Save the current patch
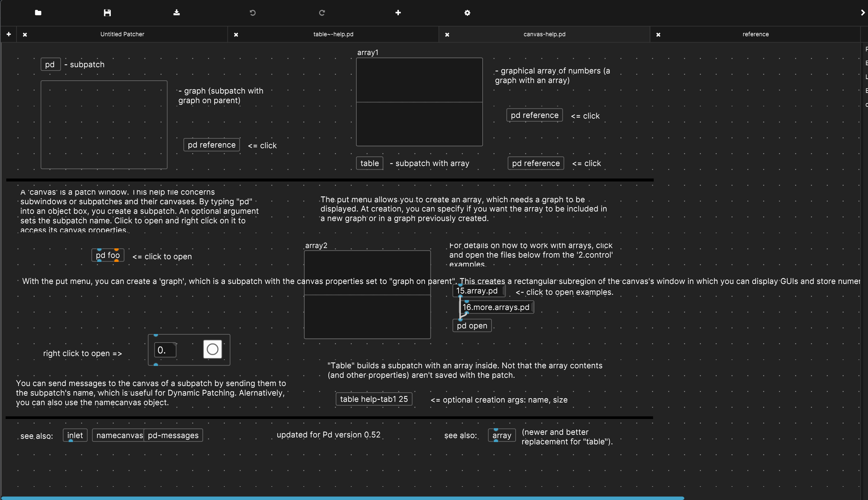868x500 pixels. pyautogui.click(x=107, y=13)
